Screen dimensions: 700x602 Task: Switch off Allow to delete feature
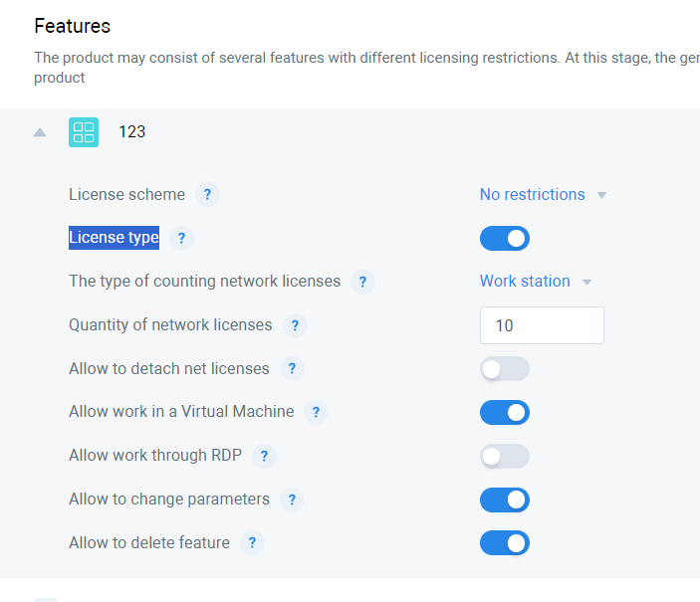click(505, 543)
